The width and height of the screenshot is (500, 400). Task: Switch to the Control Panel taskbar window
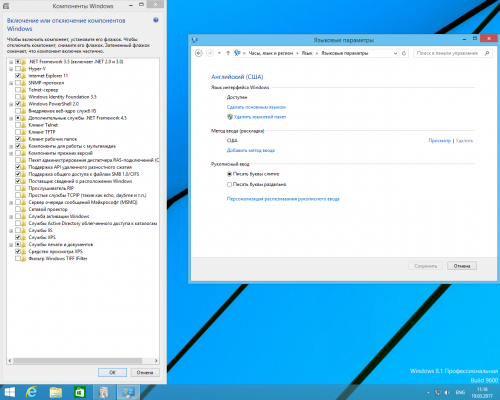click(x=128, y=392)
